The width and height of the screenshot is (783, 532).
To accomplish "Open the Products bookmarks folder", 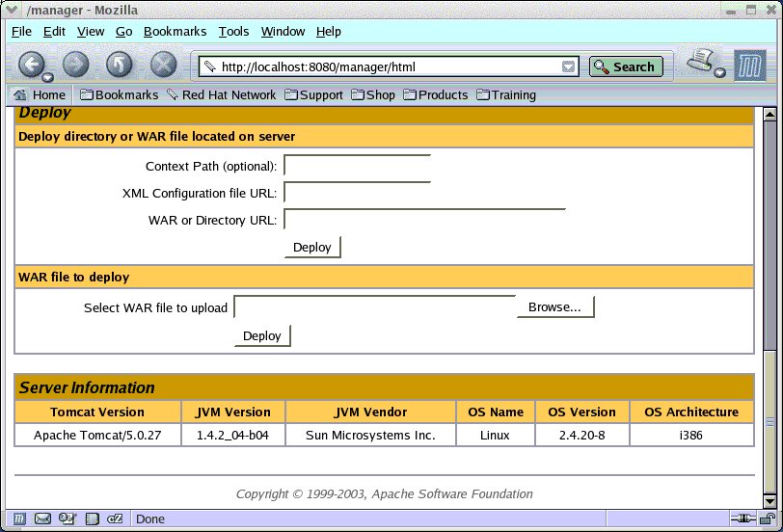I will tap(436, 94).
